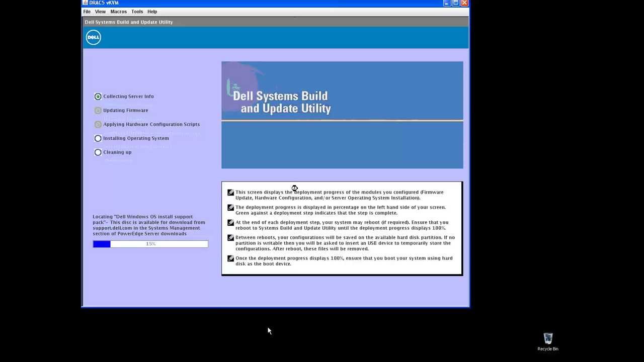Select the Updating Firmware step indicator
Screen dimensions: 644x362
[x=98, y=110]
